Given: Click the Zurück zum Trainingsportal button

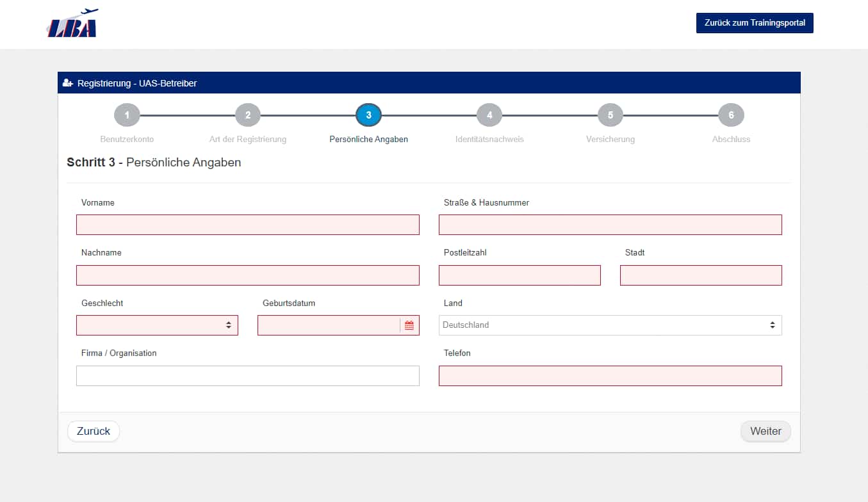Looking at the screenshot, I should tap(755, 22).
